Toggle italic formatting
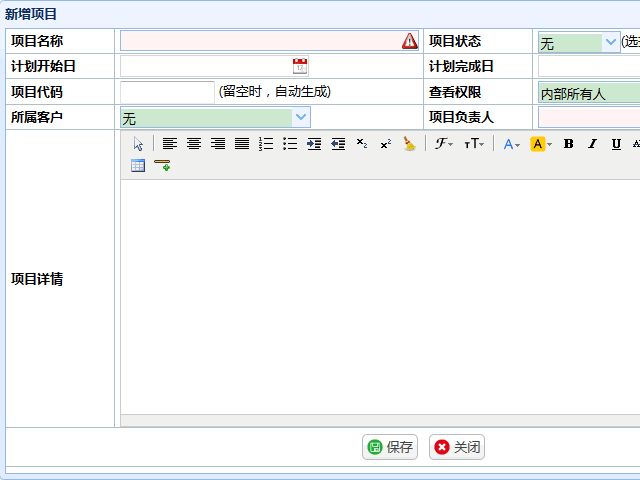This screenshot has width=640, height=480. click(x=592, y=144)
